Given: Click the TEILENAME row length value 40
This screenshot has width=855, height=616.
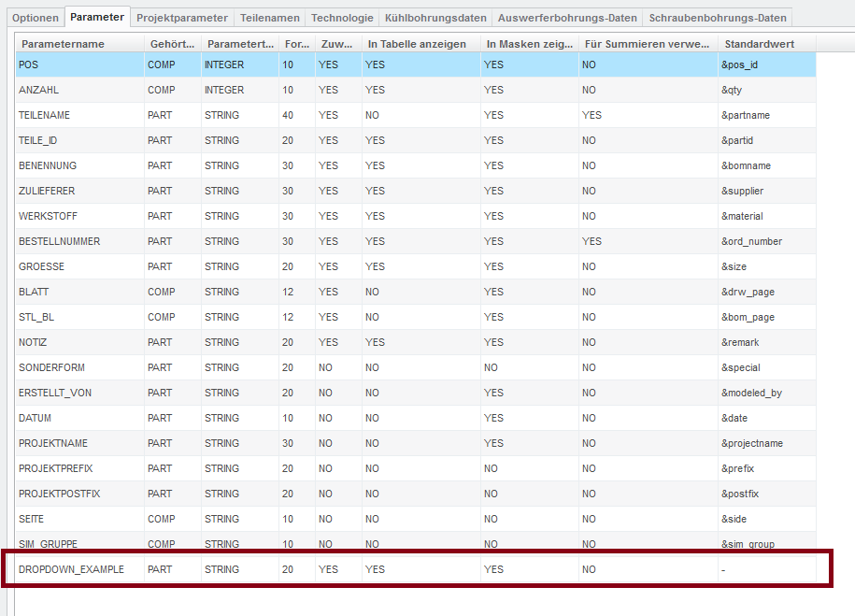Looking at the screenshot, I should tap(297, 115).
